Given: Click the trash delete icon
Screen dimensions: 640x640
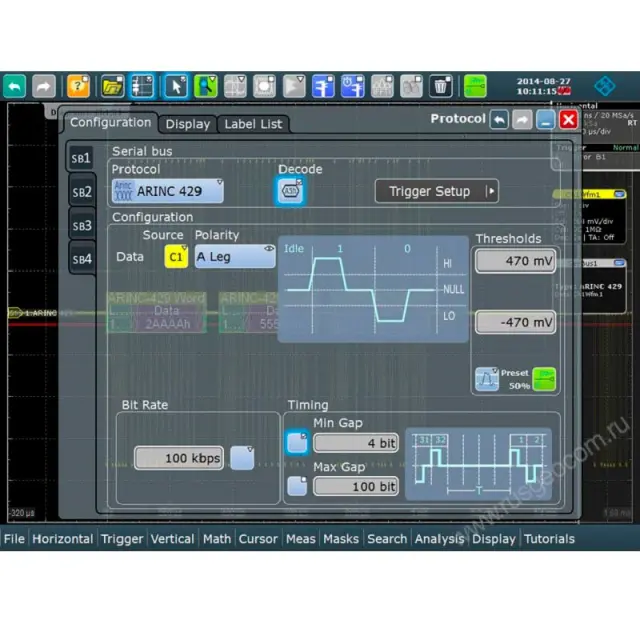Looking at the screenshot, I should [440, 86].
